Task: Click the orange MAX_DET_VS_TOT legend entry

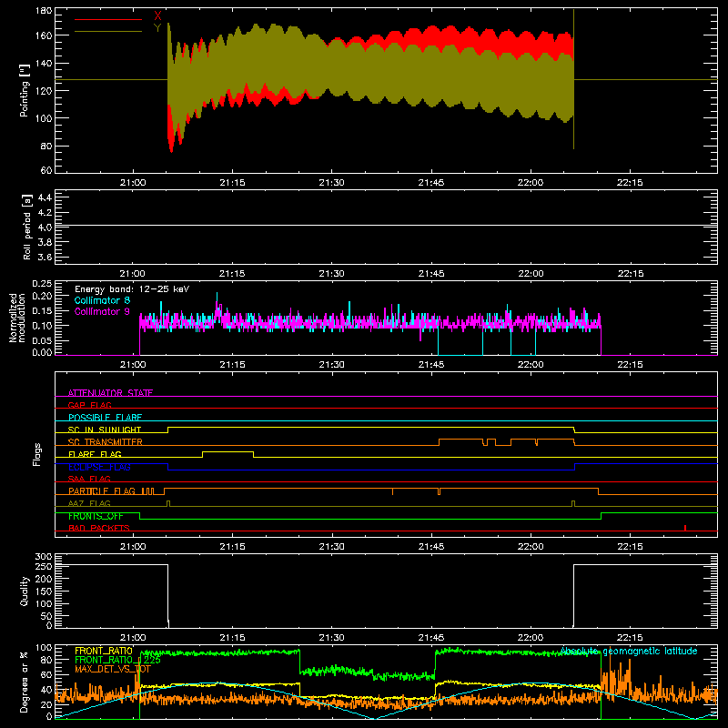Action: point(113,669)
